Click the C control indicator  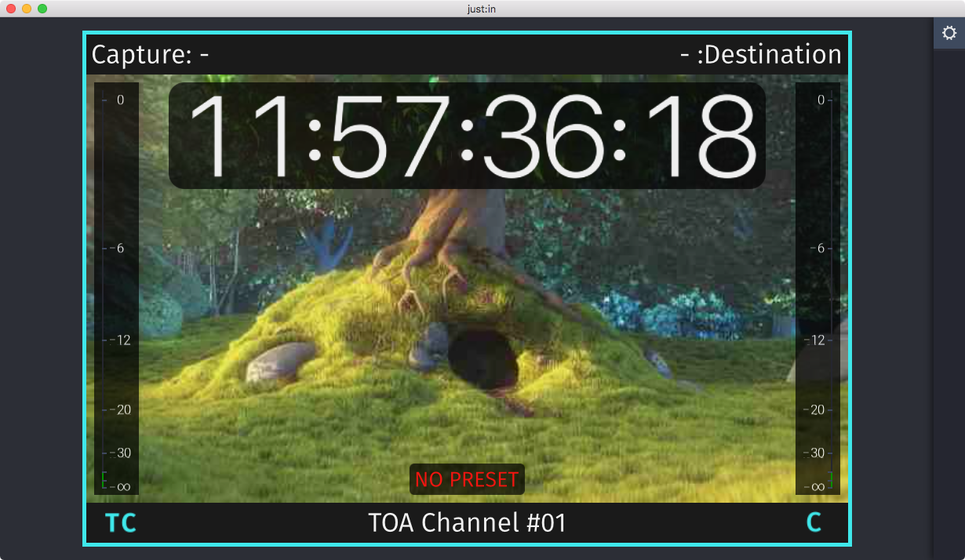pos(814,523)
